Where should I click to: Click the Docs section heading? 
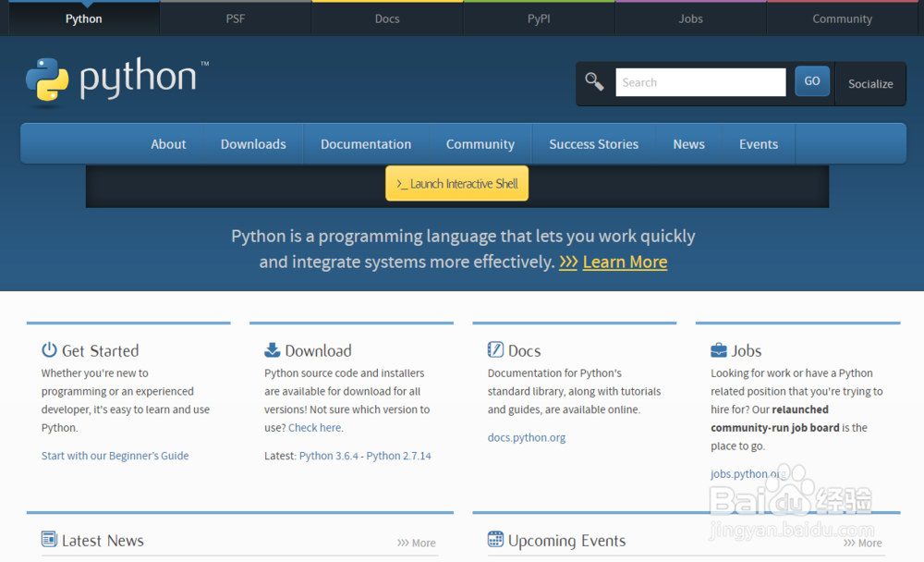[525, 351]
